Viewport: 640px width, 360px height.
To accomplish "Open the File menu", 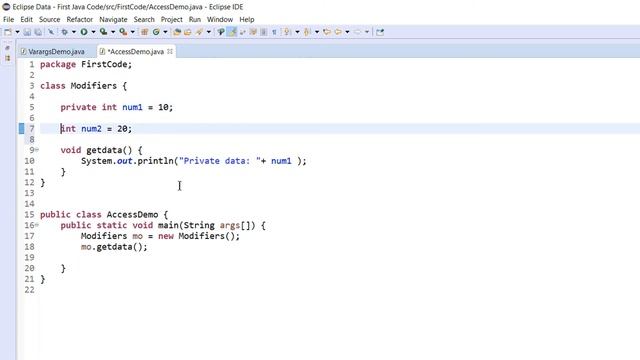I will (8, 19).
